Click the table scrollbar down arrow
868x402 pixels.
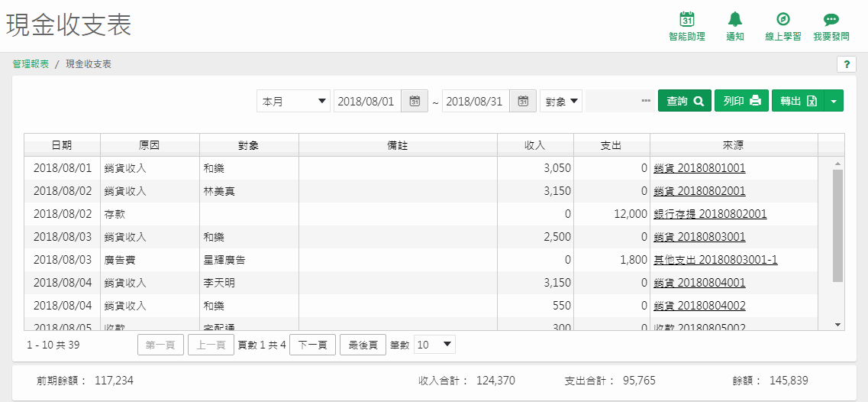coord(837,324)
